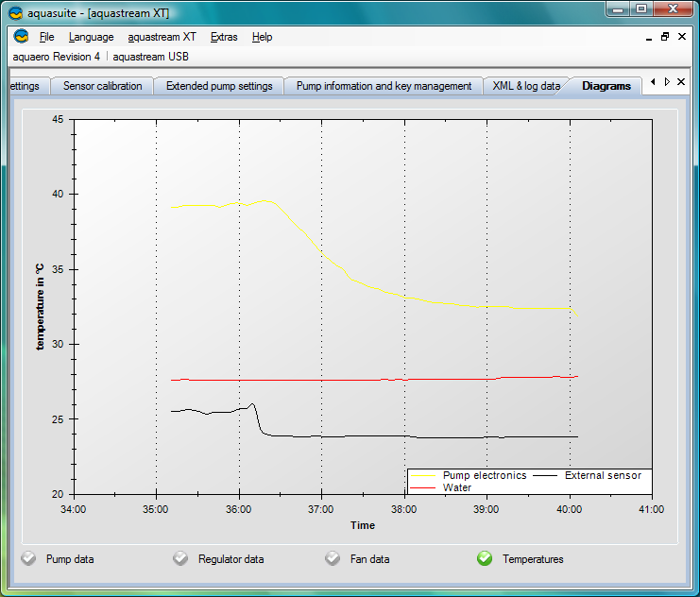Minimize the aquasuite main window
Screen dimensions: 700x597
pyautogui.click(x=618, y=9)
